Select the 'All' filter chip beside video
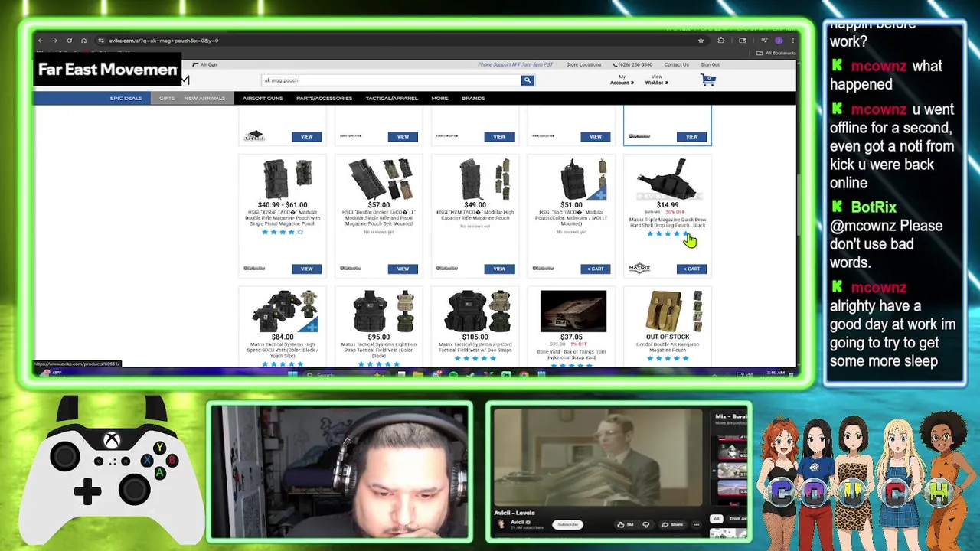The height and width of the screenshot is (551, 980). (716, 518)
